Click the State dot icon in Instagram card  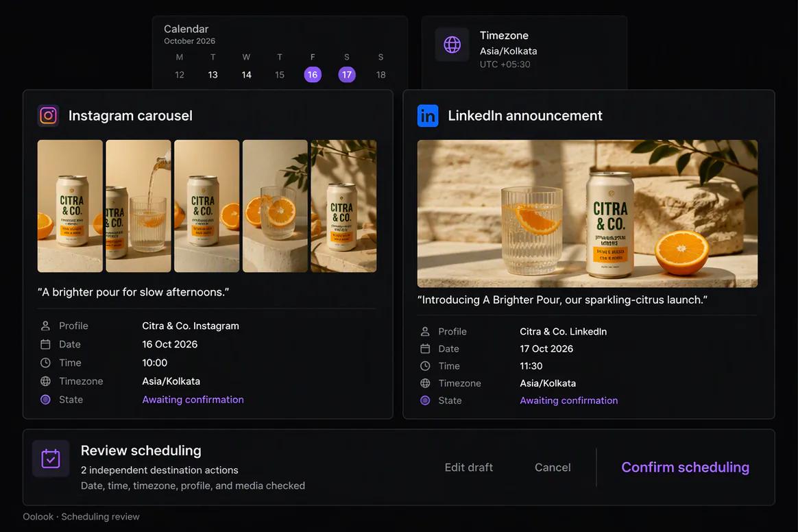[45, 400]
